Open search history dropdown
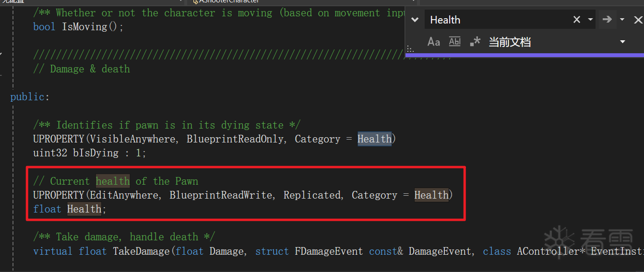The image size is (644, 272). click(591, 20)
